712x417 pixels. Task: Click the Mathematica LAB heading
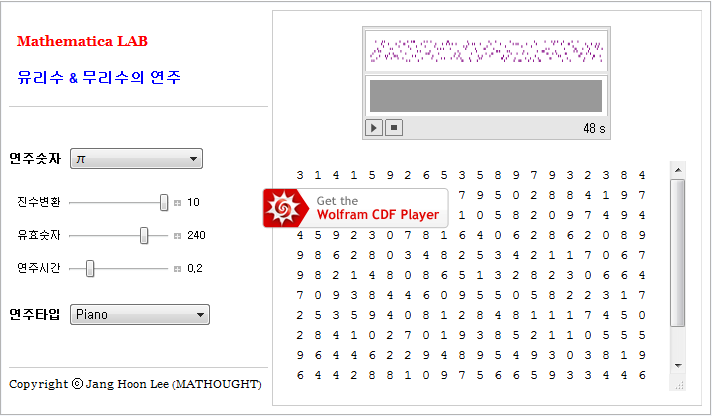[x=82, y=41]
